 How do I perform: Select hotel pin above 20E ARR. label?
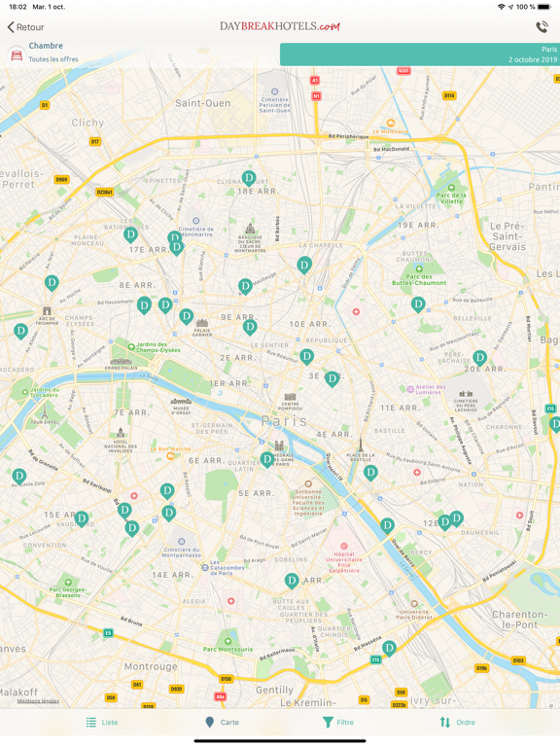coord(479,358)
